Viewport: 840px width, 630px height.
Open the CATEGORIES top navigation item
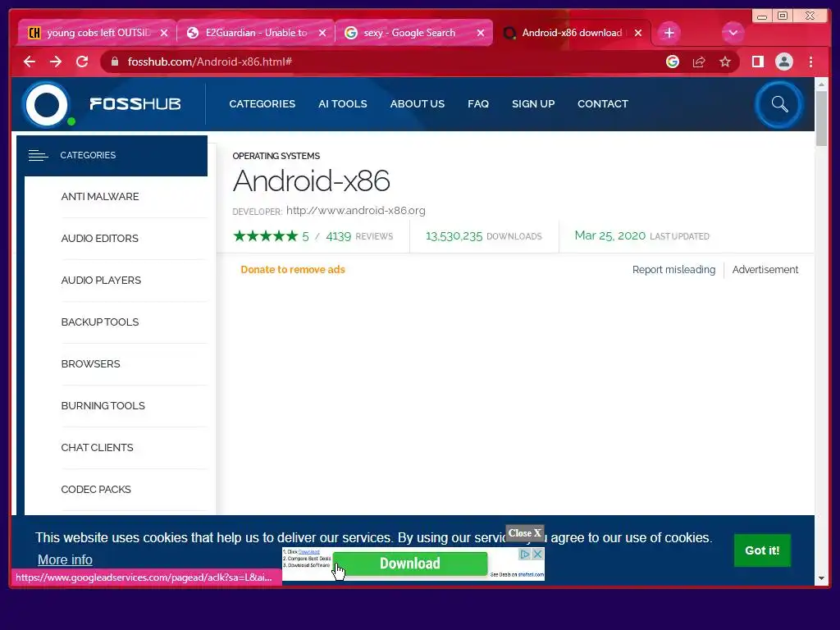click(x=262, y=104)
